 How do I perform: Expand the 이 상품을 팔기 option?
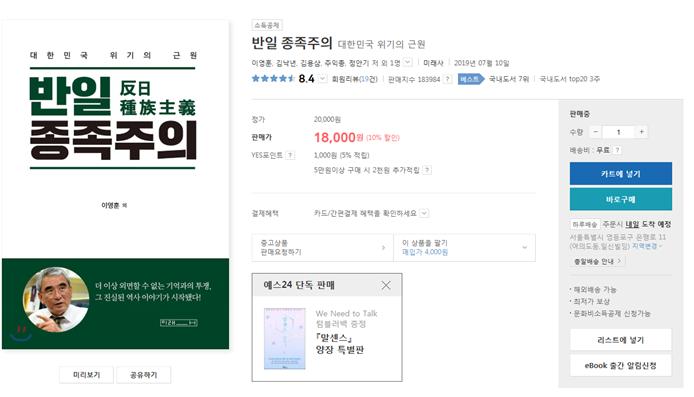click(464, 247)
